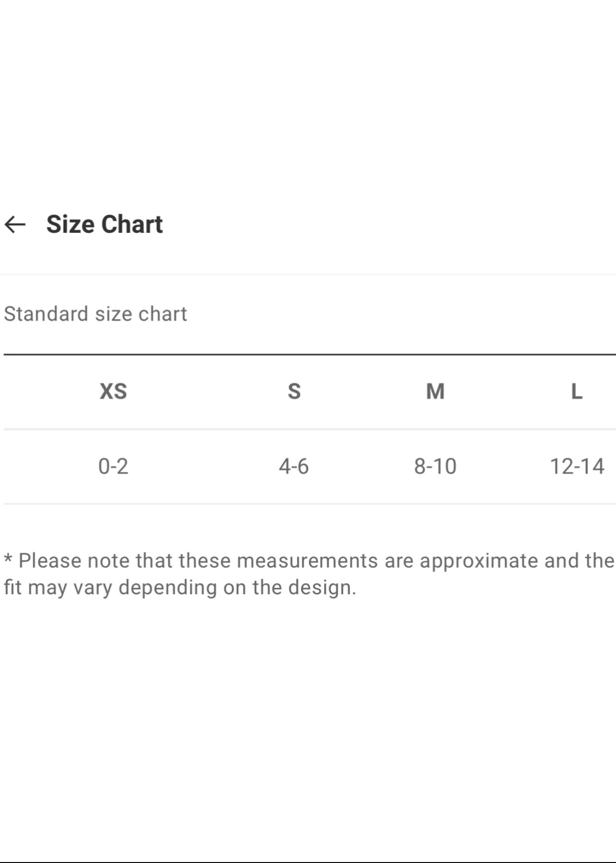Click the M size column header
616x863 pixels.
coord(435,391)
